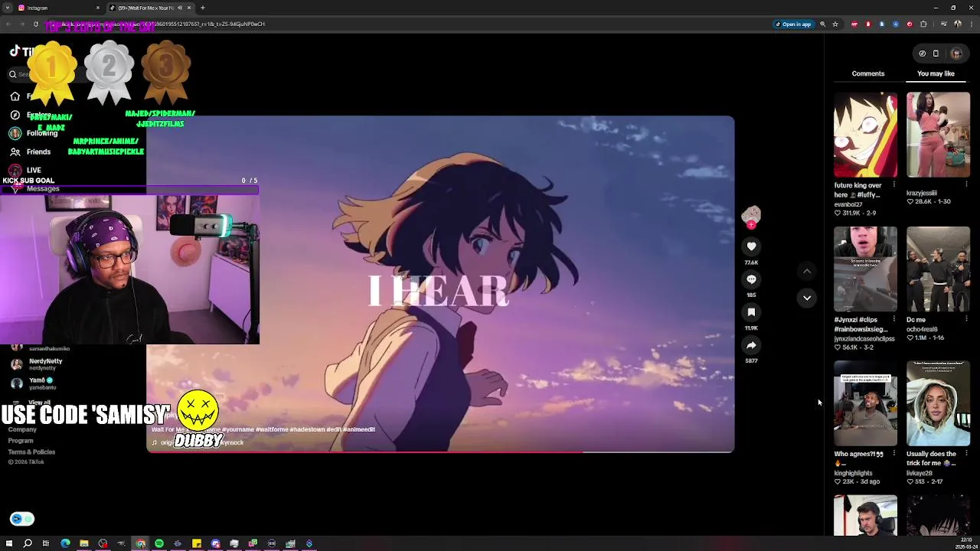The width and height of the screenshot is (980, 551).
Task: Open the TikTok profile avatar in header
Action: click(956, 54)
